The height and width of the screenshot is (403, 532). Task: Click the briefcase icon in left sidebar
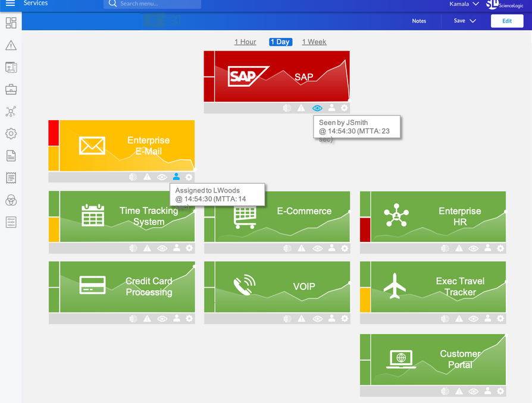coord(11,90)
